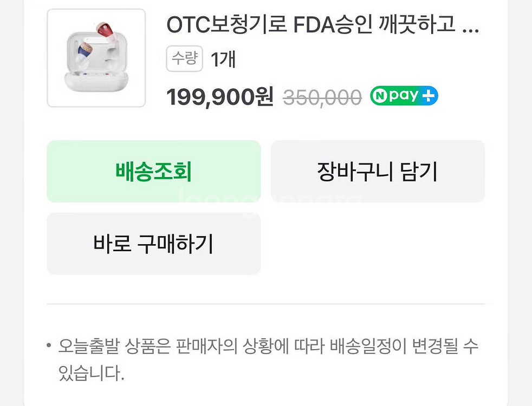
Task: Track delivery with 배송조회 button
Action: point(154,171)
